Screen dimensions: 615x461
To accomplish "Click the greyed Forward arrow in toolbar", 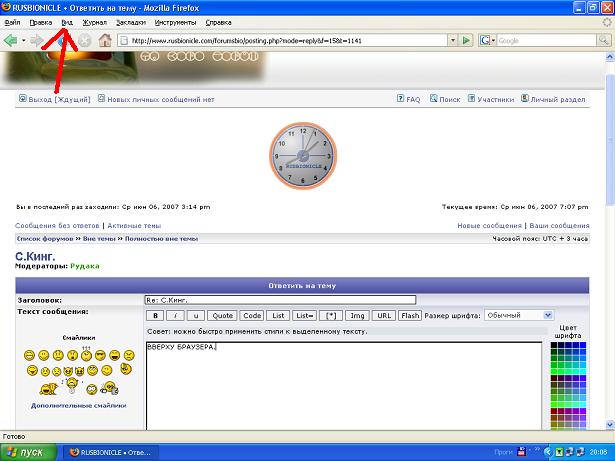I will click(36, 40).
